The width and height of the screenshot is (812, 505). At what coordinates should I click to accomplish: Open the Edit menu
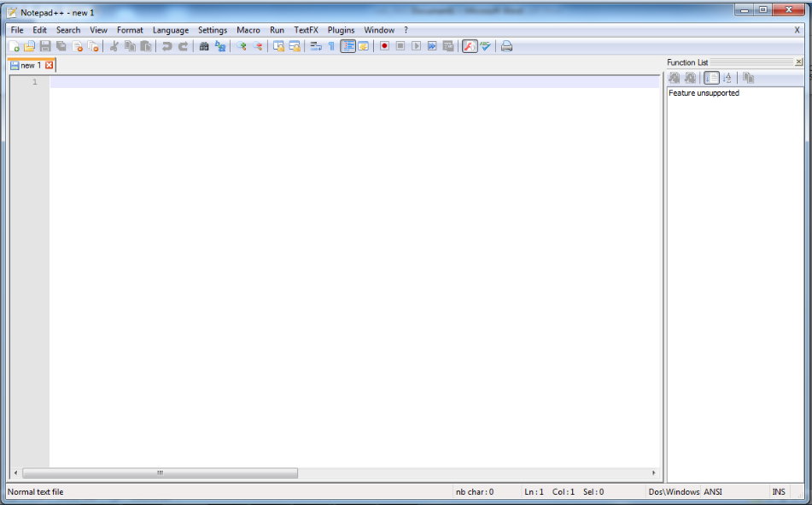coord(39,30)
